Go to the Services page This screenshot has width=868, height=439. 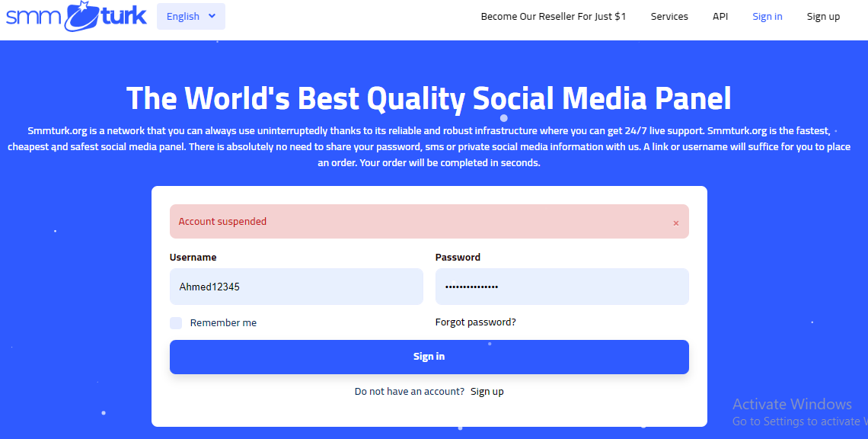[669, 17]
